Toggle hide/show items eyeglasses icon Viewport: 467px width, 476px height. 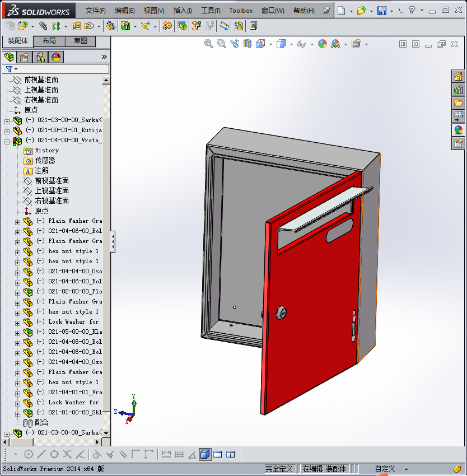(x=301, y=44)
